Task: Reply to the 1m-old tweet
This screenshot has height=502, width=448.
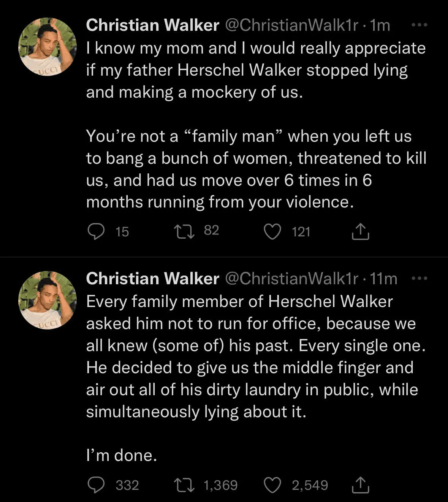Action: coord(96,231)
